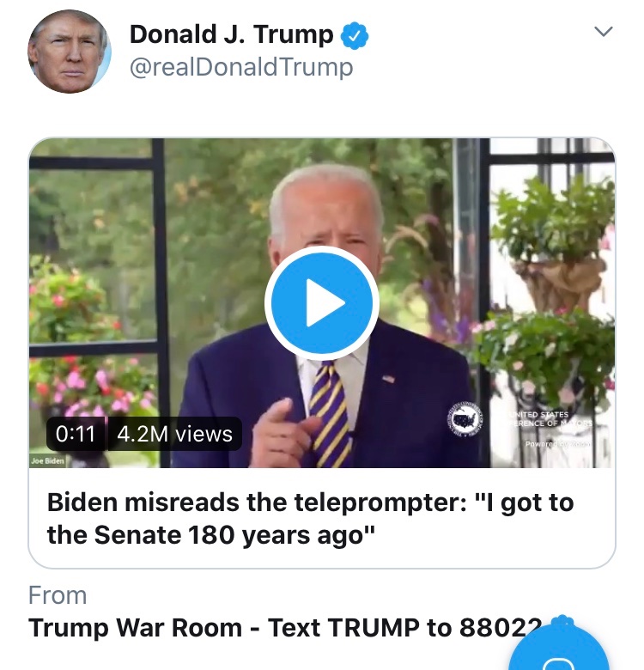Open Donald J. Trump's profile avatar

tap(70, 52)
